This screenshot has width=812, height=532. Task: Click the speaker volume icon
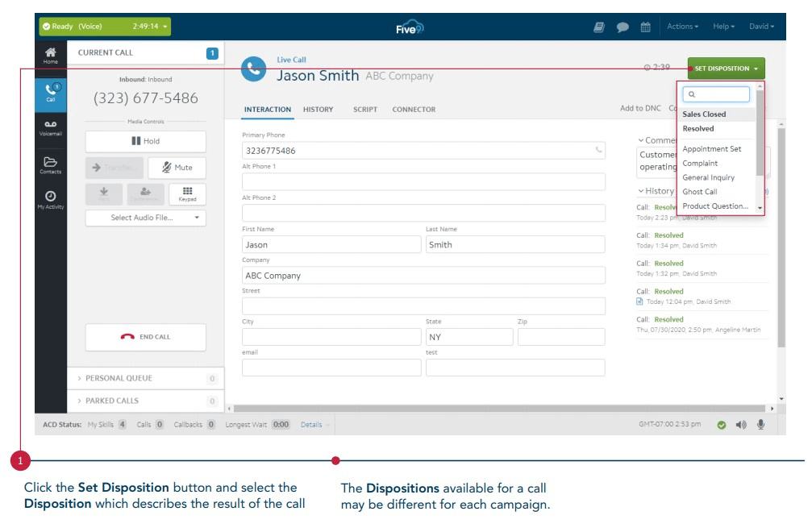pyautogui.click(x=741, y=425)
